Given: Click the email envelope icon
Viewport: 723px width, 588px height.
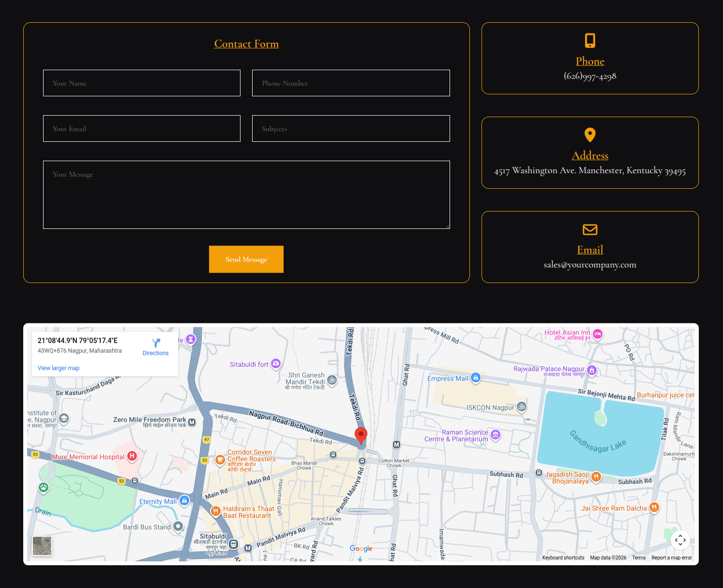Looking at the screenshot, I should 590,229.
